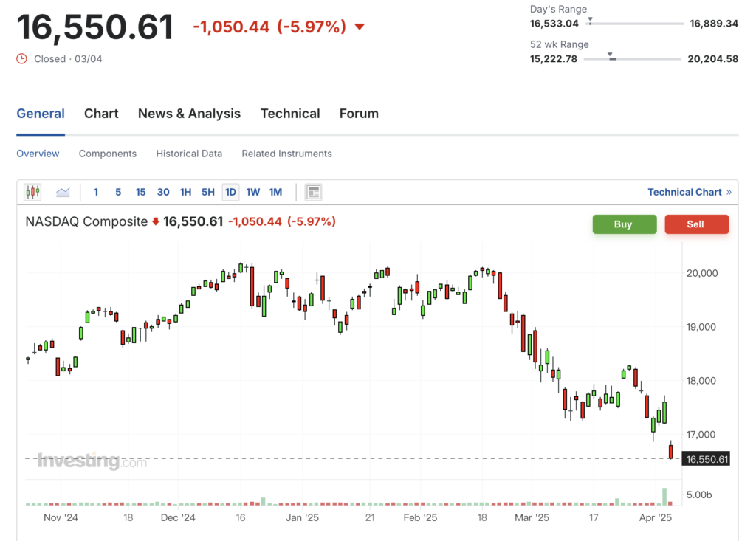Click the Apr '25 date axis label
Screen dimensions: 756x541
click(656, 518)
